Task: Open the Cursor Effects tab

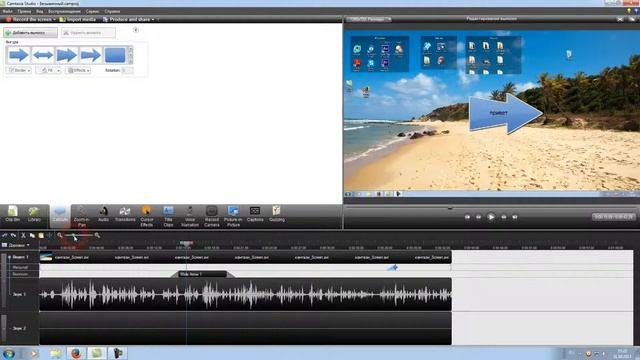Action: tap(147, 216)
